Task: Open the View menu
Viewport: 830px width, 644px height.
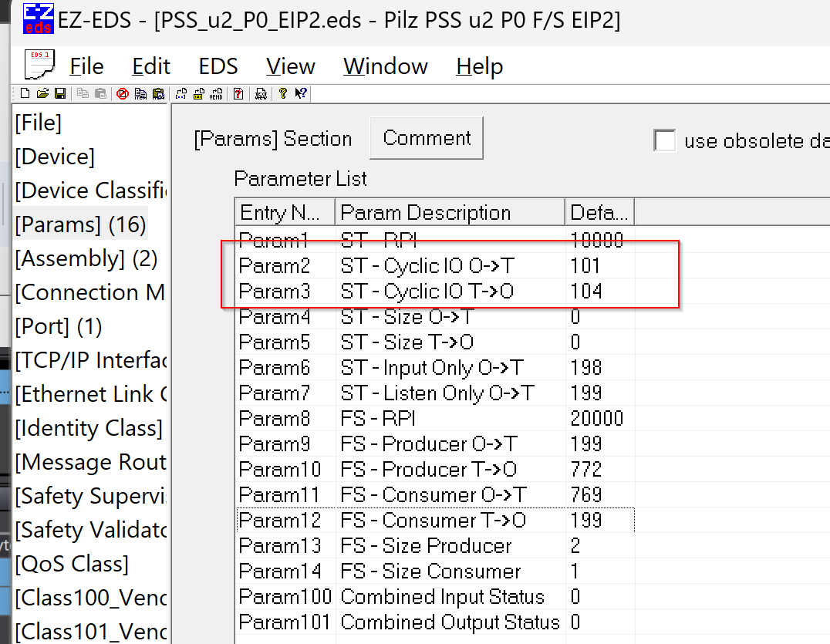Action: [x=290, y=66]
